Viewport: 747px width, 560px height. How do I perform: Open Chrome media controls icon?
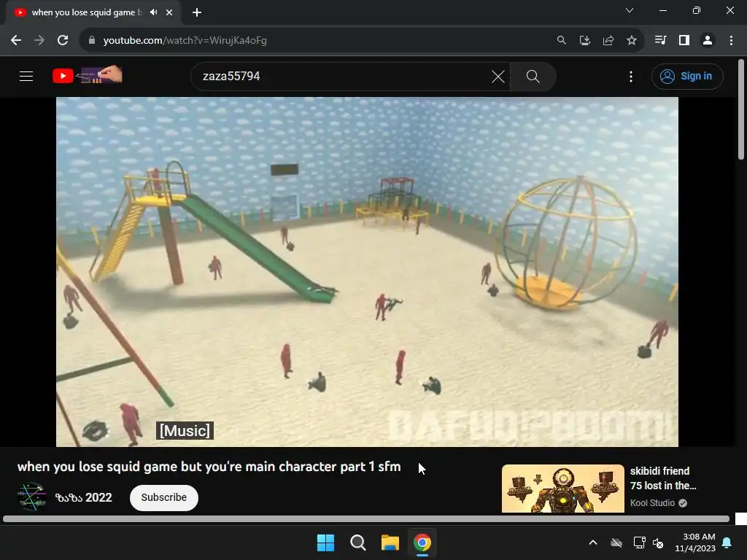660,41
